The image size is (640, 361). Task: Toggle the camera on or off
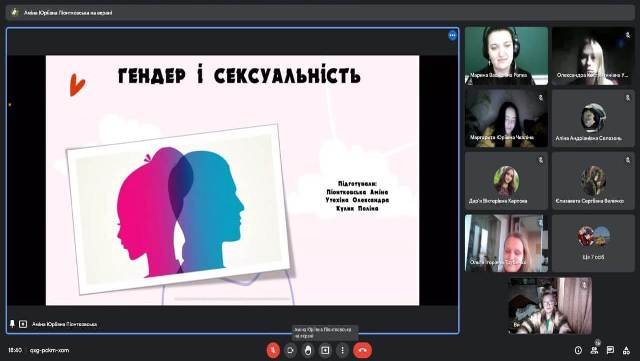(x=290, y=350)
